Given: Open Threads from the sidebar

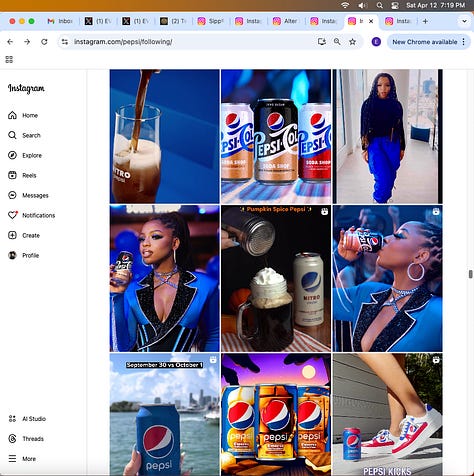Looking at the screenshot, I should (26, 439).
